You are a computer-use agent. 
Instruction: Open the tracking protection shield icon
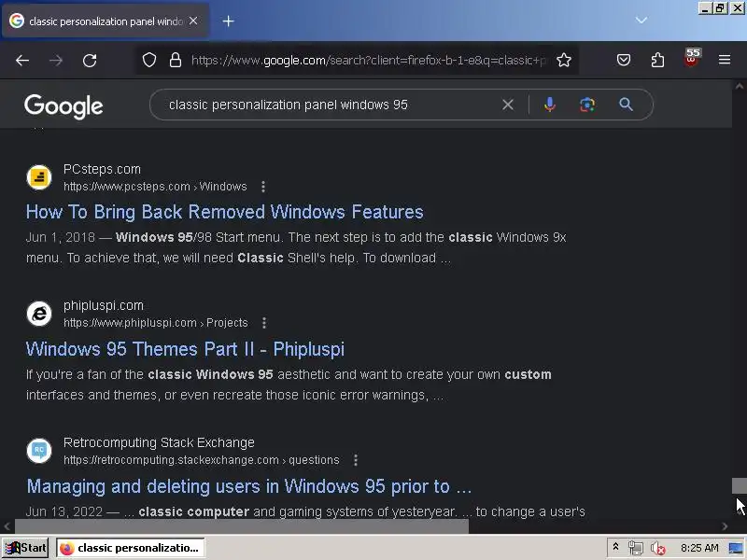(149, 60)
